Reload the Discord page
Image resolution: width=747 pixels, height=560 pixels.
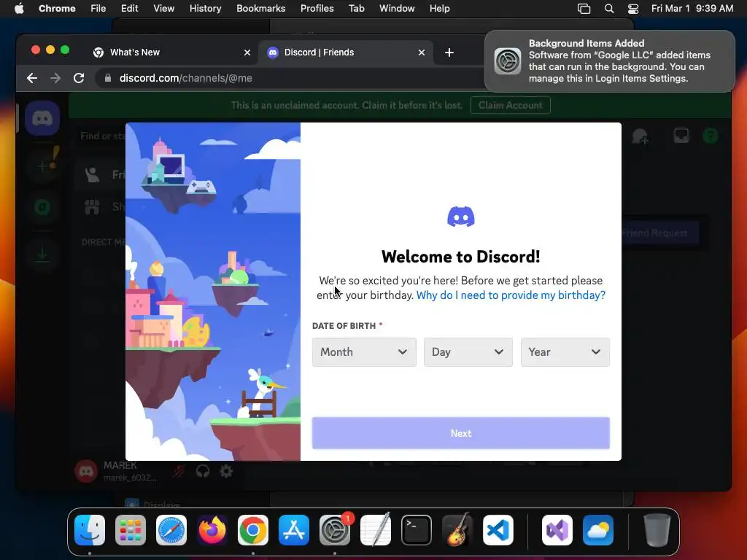tap(79, 78)
